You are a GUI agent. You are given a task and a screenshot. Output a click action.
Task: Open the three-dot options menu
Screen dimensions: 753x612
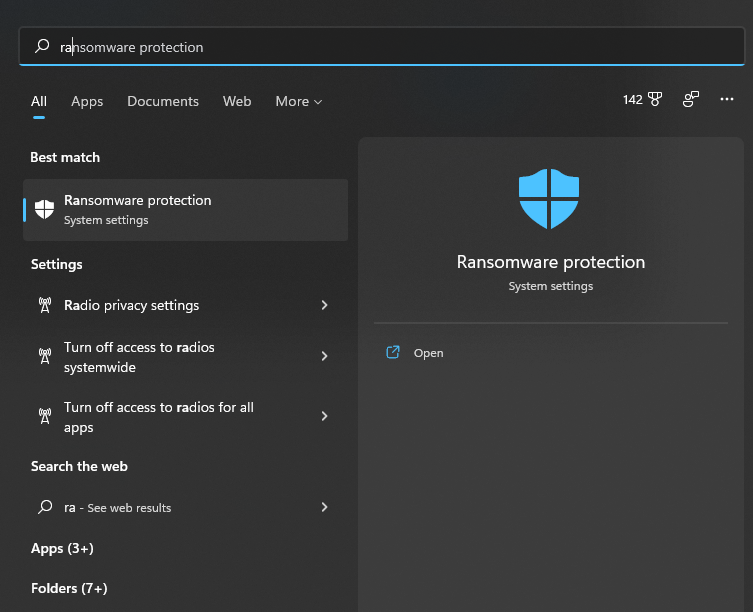(727, 99)
